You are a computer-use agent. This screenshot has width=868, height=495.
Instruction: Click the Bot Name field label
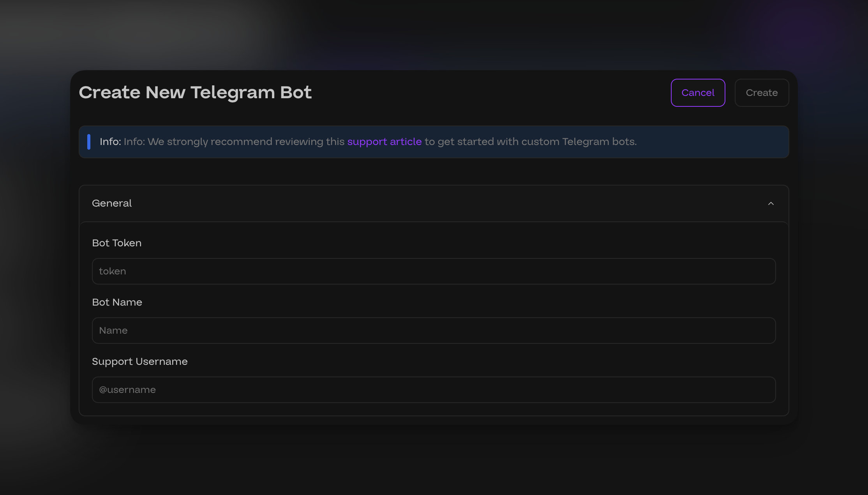click(117, 302)
